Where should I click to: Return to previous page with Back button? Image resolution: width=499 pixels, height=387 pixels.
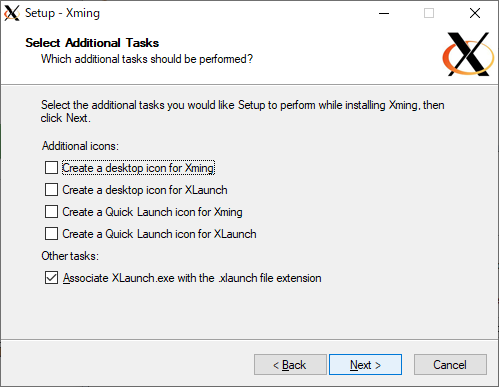[x=290, y=365]
